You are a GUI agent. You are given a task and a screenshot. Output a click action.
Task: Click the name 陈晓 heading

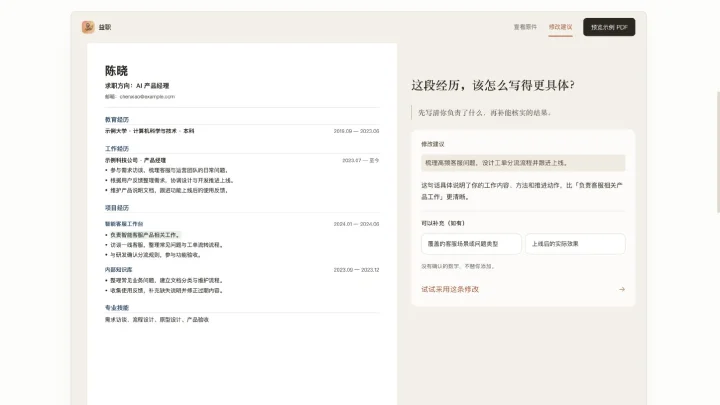point(117,71)
